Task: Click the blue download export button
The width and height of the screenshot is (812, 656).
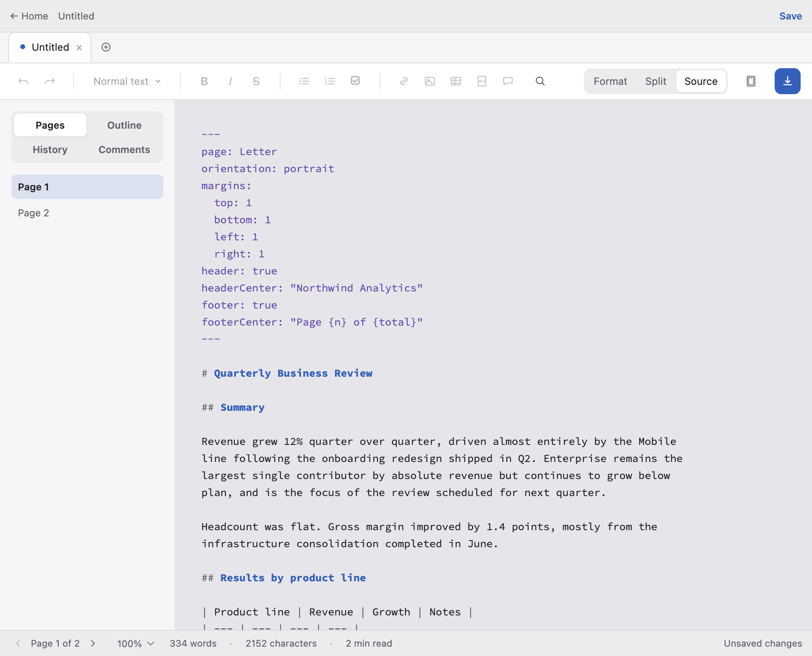Action: pyautogui.click(x=788, y=81)
